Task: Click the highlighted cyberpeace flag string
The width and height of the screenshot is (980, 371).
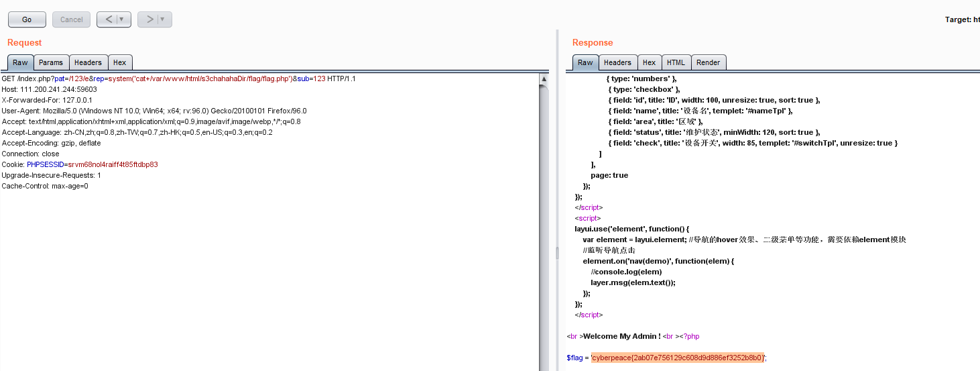Action: [677, 358]
